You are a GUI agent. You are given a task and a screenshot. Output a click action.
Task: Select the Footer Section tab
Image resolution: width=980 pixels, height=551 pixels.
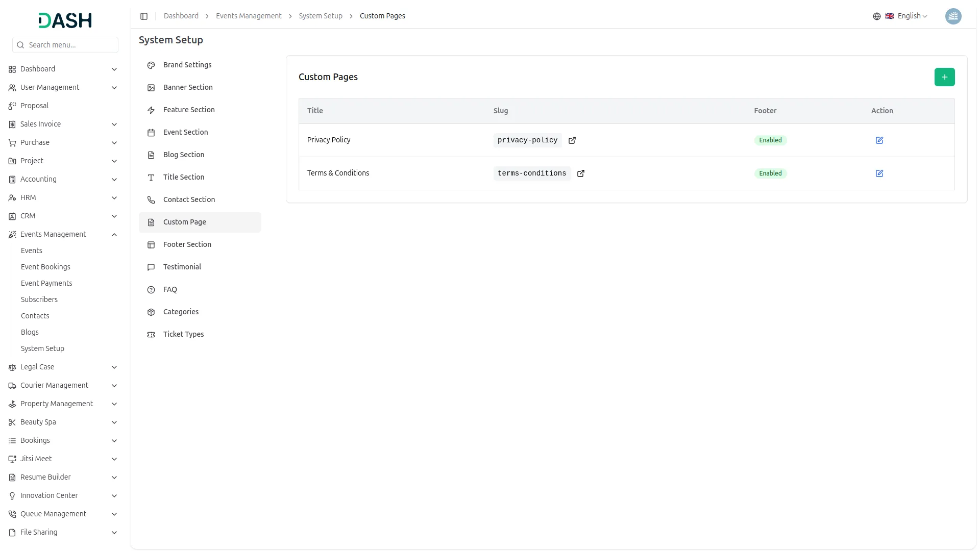(x=187, y=244)
